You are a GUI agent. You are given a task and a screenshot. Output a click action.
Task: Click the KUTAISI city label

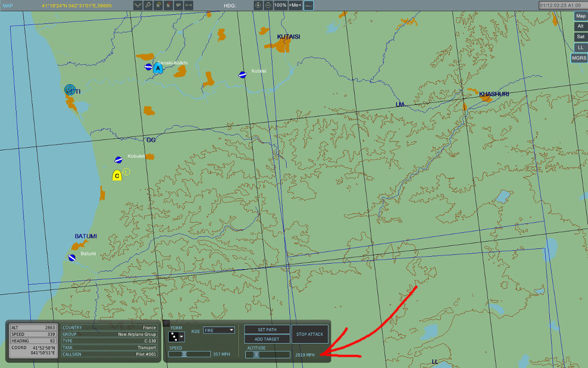(x=288, y=37)
